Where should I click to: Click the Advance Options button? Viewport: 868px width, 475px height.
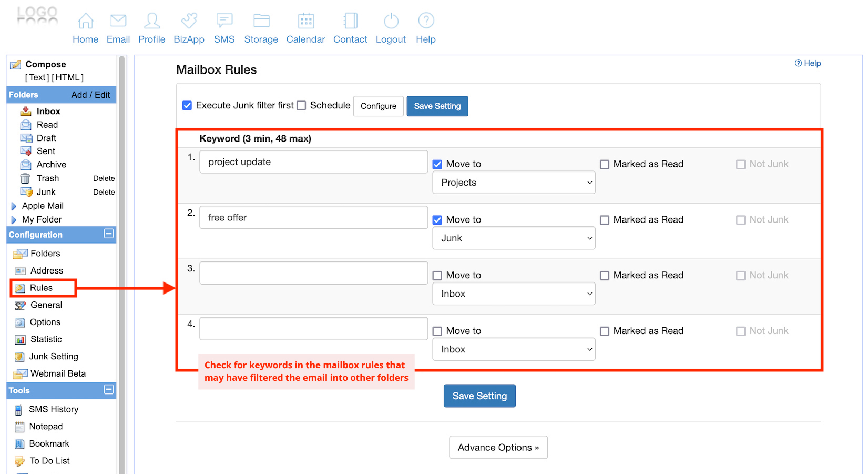[x=498, y=448]
